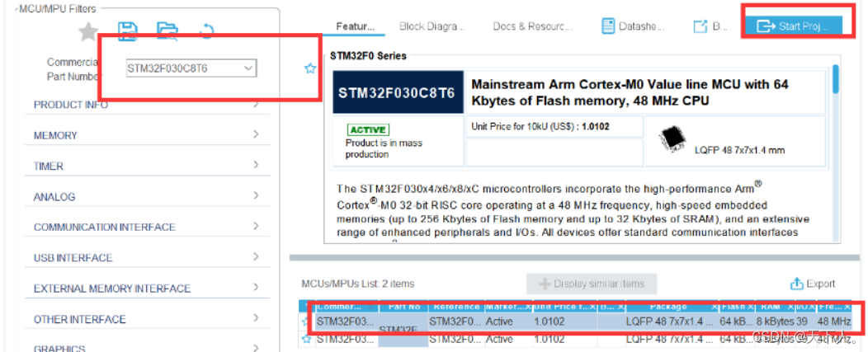Open the 'B...' tab with external-link icon
This screenshot has height=352, width=868.
pos(710,26)
